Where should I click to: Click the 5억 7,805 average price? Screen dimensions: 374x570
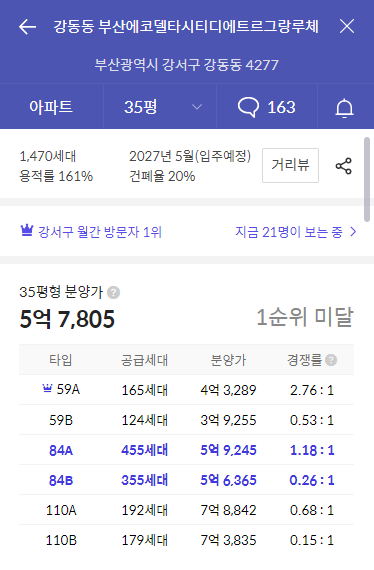(67, 319)
